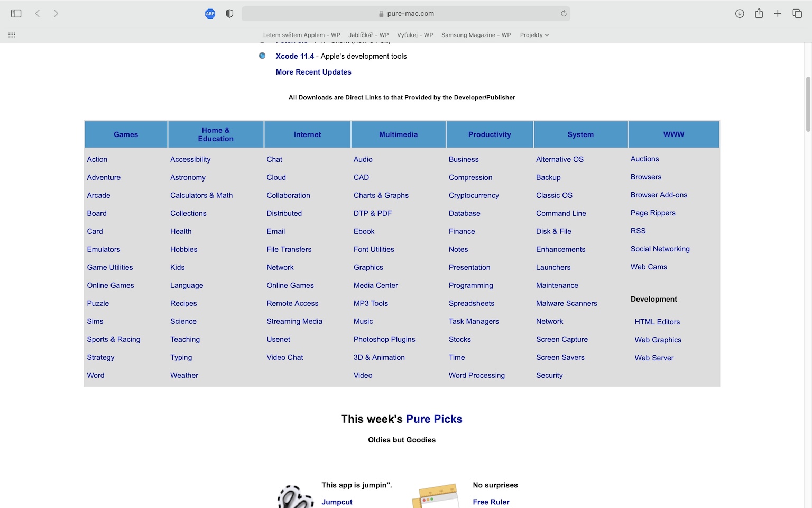Select the System column header
The width and height of the screenshot is (812, 508).
pyautogui.click(x=580, y=134)
